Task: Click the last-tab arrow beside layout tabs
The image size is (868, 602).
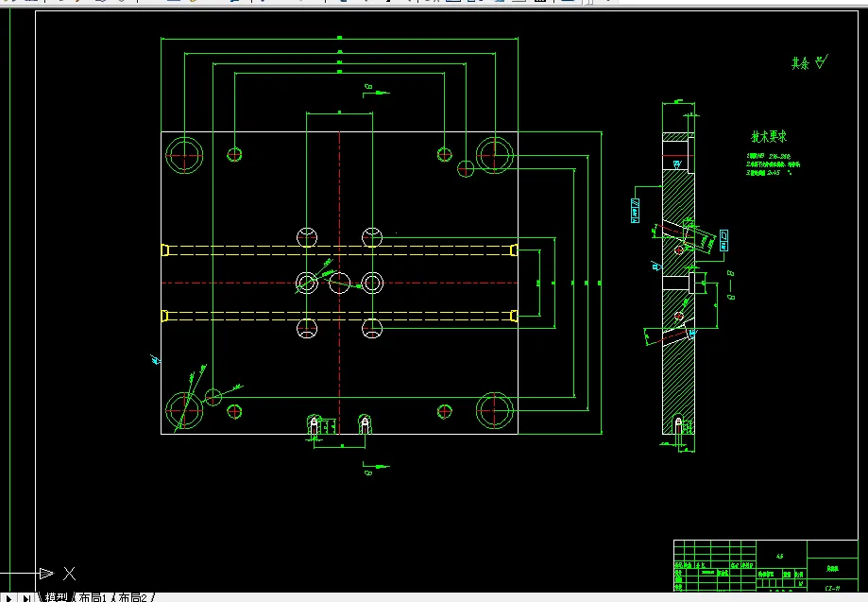Action: click(26, 598)
